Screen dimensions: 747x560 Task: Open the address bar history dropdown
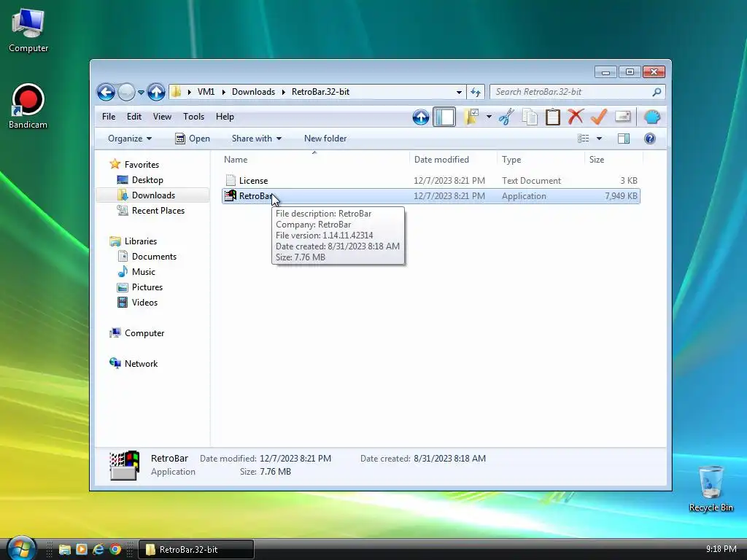click(459, 93)
